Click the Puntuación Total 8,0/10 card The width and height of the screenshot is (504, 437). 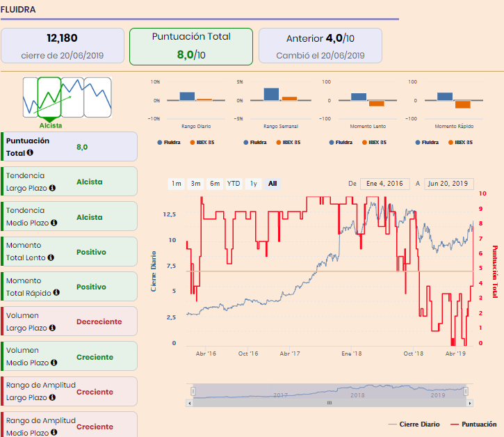191,47
